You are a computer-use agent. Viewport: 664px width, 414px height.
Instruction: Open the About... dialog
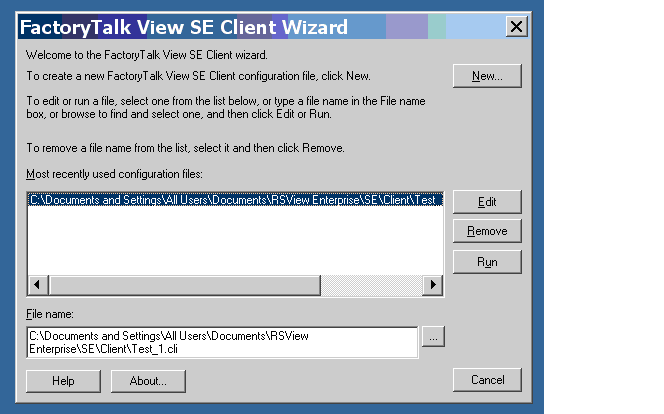click(x=148, y=381)
